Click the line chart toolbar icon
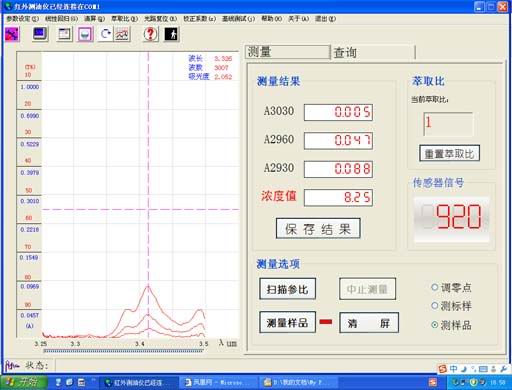 point(122,34)
